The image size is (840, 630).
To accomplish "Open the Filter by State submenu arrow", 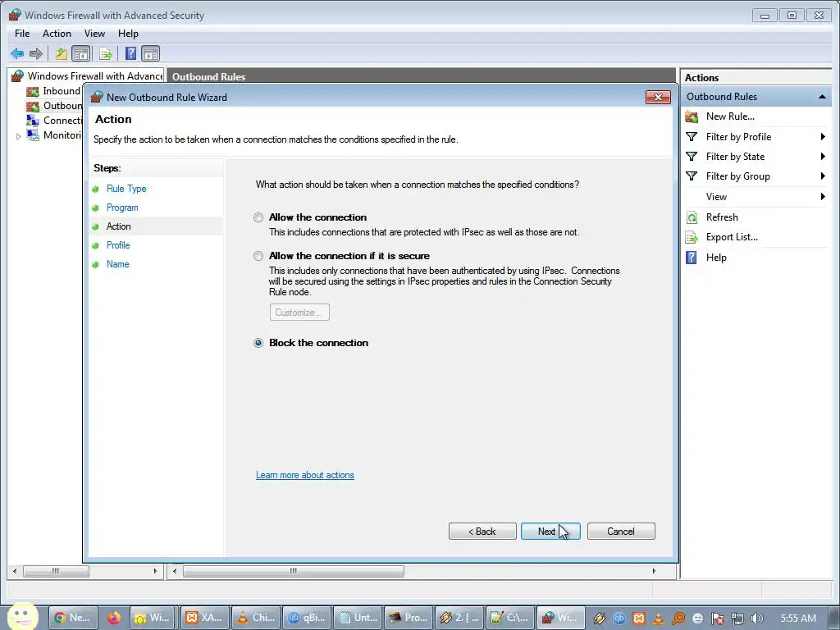I will tap(823, 157).
